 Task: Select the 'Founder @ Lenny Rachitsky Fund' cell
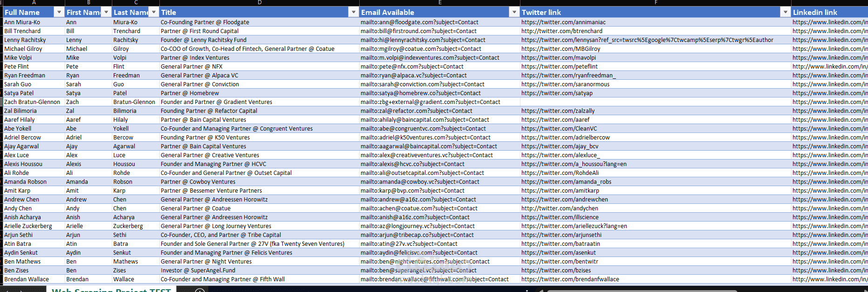click(x=259, y=40)
